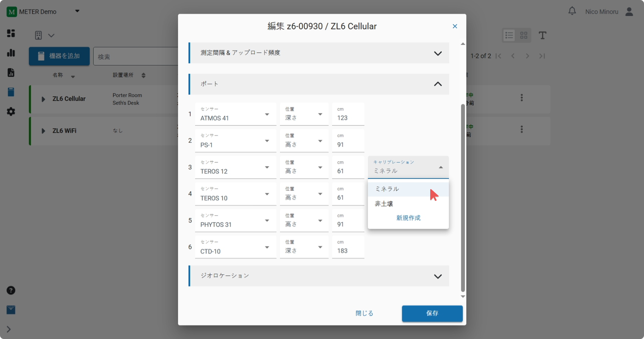
Task: Click the Porter Room location text
Action: [127, 95]
